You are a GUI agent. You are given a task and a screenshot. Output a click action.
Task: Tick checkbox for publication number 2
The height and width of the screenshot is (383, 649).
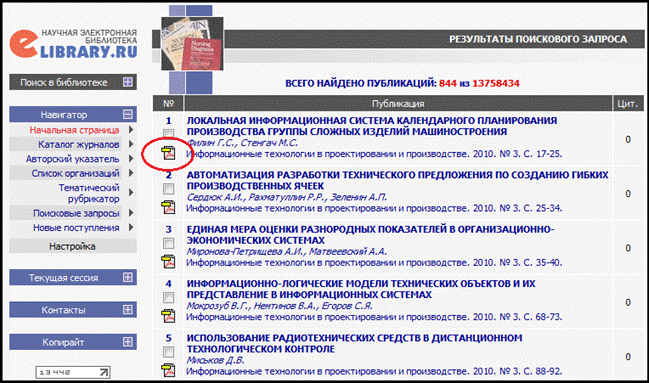168,189
